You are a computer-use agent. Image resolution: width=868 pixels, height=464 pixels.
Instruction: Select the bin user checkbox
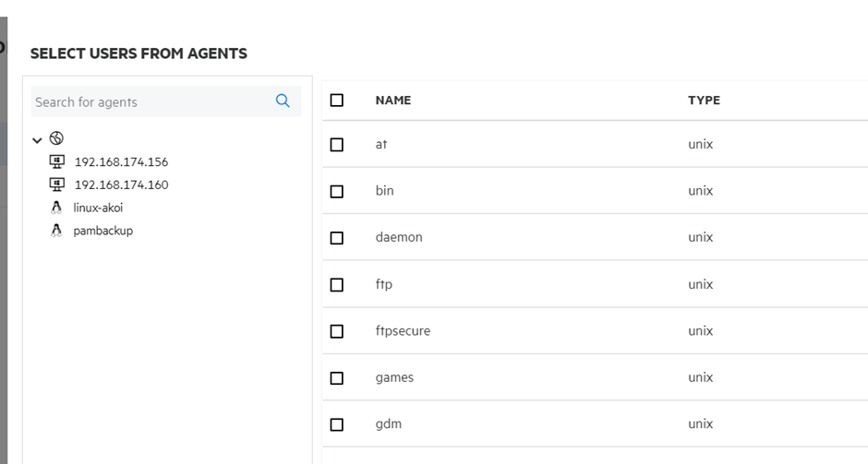pyautogui.click(x=337, y=191)
